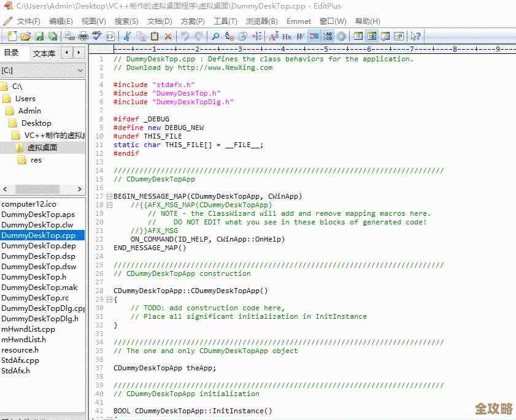Click the red X Delete icon
The image size is (516, 420).
point(168,37)
